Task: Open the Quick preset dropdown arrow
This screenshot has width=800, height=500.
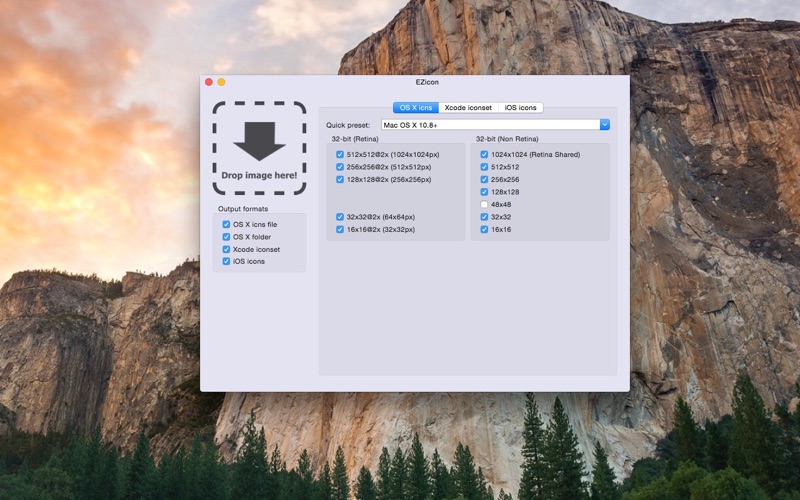Action: coord(605,125)
